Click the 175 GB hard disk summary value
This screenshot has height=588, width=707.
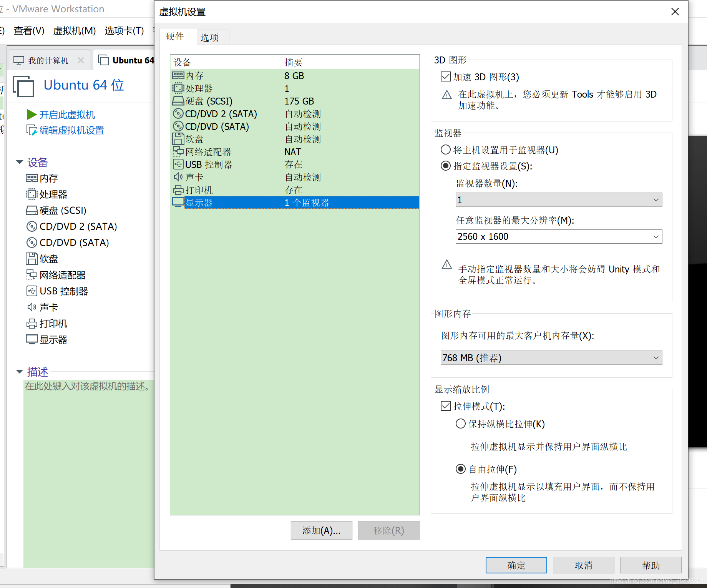click(x=299, y=101)
